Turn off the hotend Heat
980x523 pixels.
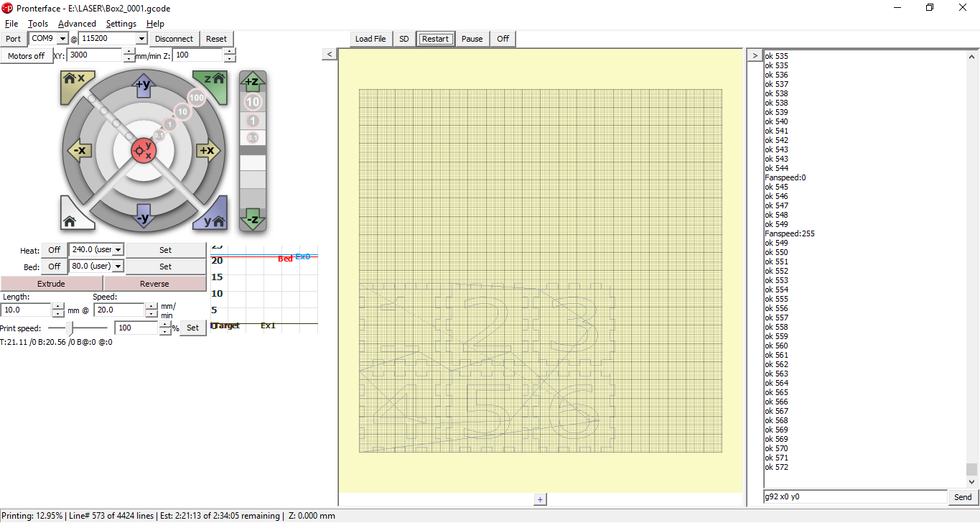pos(54,249)
